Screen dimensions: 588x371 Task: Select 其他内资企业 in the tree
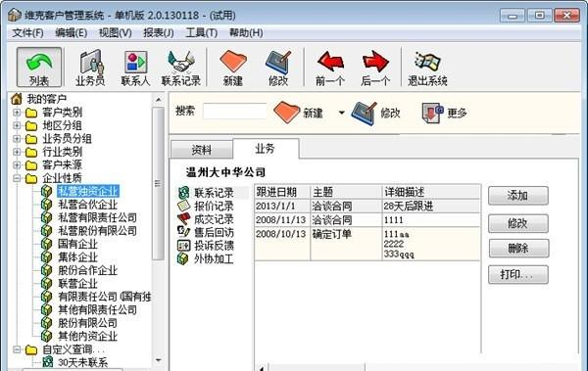88,336
